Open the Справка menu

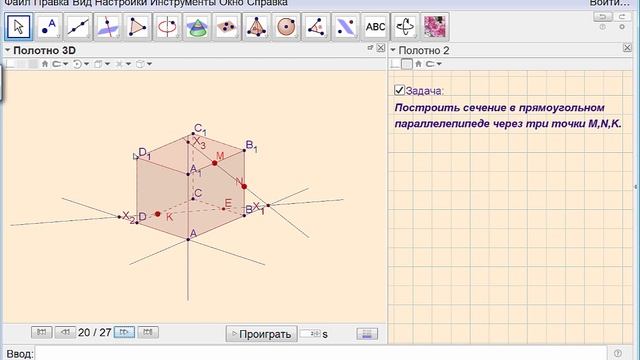tap(267, 3)
